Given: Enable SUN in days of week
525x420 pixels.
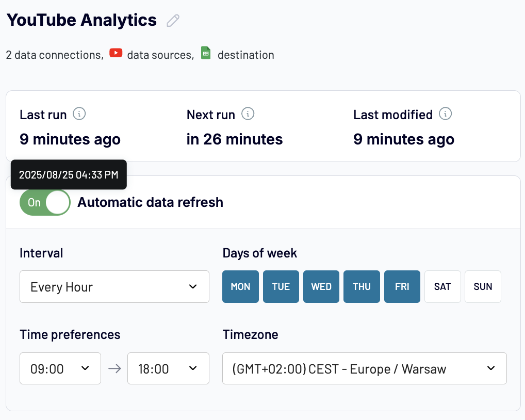Looking at the screenshot, I should click(483, 286).
